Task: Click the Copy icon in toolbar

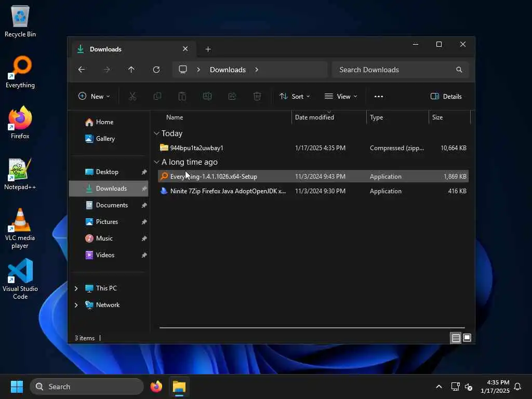Action: coord(157,96)
